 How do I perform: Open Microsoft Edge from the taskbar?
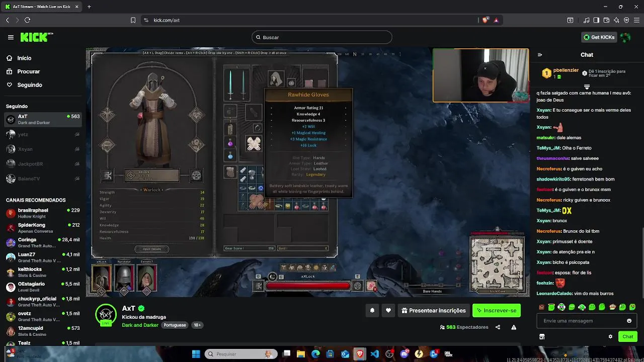(315, 354)
